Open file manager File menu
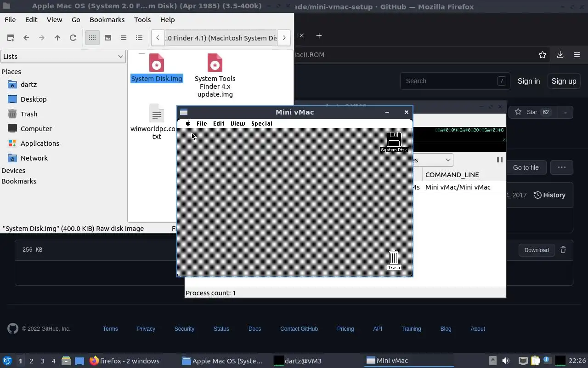Viewport: 588px width, 368px height. pos(10,19)
